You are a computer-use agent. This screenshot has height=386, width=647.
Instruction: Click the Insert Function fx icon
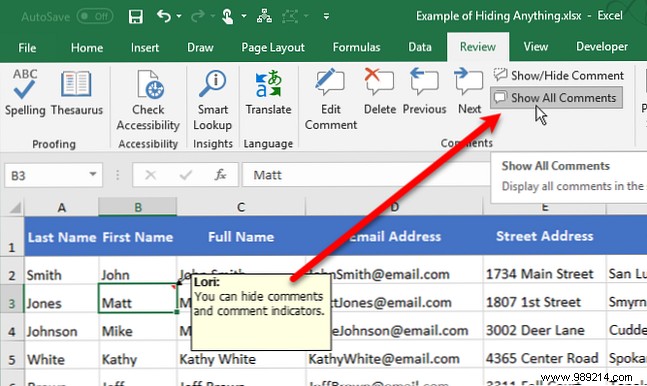[220, 175]
